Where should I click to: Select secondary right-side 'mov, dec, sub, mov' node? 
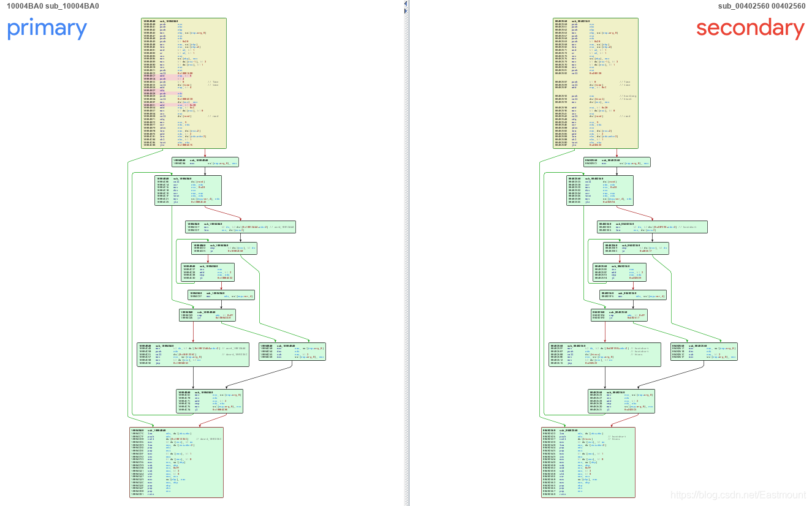(x=704, y=352)
